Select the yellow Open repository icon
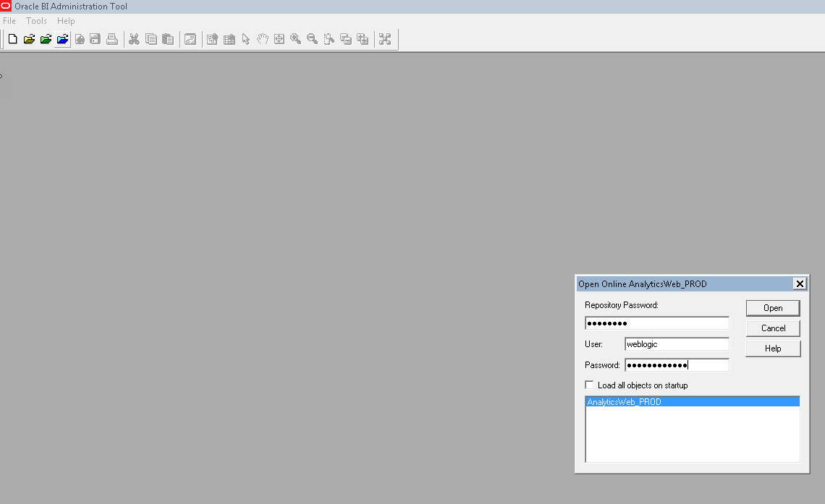The width and height of the screenshot is (825, 504). coord(29,39)
